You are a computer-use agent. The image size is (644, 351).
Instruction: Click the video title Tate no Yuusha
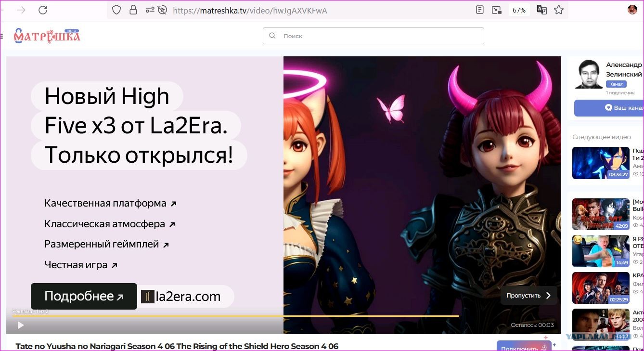(177, 346)
